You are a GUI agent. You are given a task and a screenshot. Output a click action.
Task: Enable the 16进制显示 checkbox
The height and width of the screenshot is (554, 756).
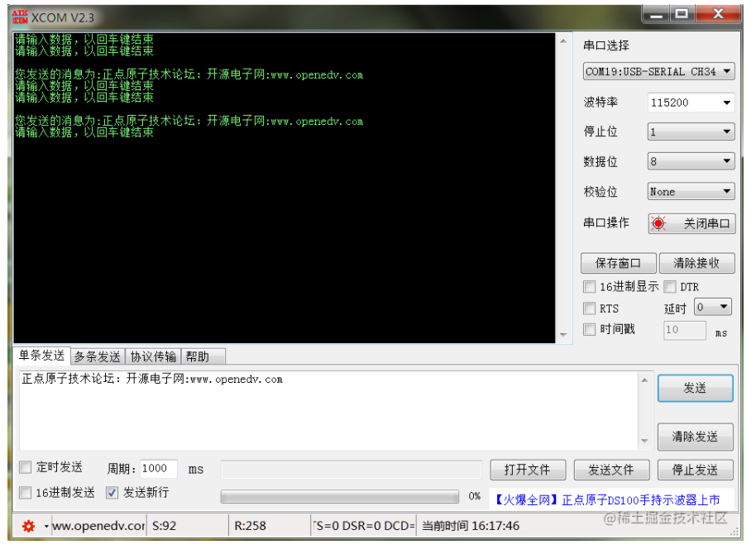pyautogui.click(x=590, y=287)
